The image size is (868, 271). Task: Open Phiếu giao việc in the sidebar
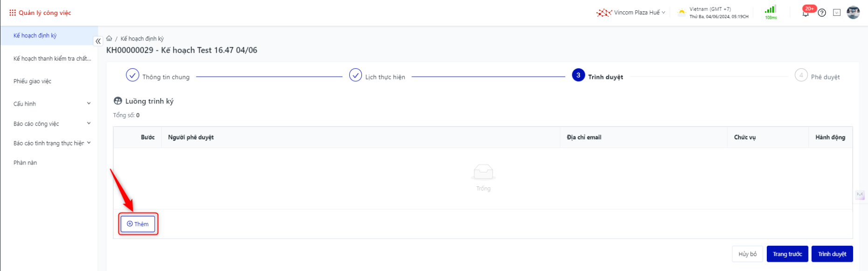[33, 81]
